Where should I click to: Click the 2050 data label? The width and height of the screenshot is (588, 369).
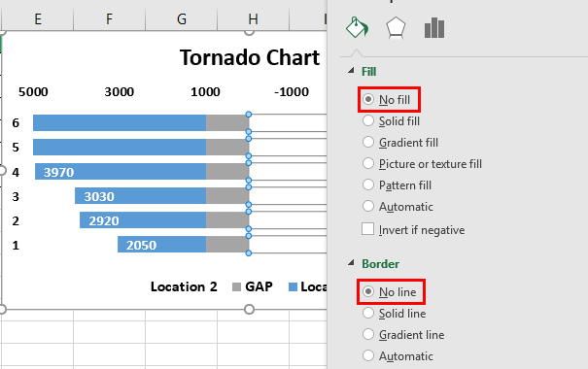[x=141, y=246]
